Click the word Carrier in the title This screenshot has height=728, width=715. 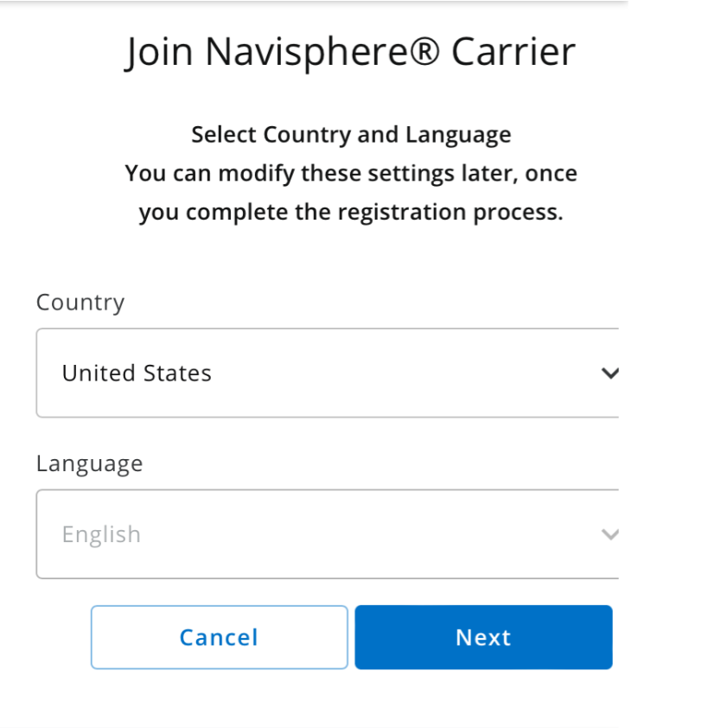tap(513, 52)
